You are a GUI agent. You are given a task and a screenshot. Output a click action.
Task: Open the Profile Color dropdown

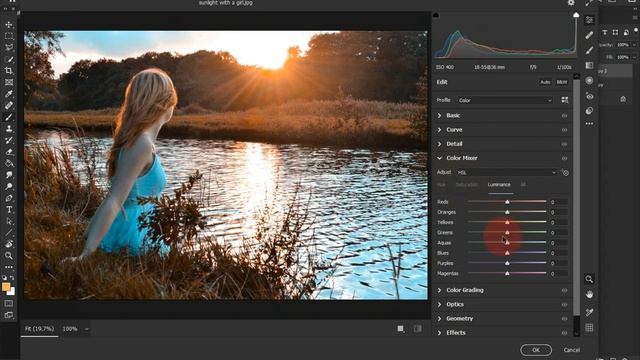(505, 100)
